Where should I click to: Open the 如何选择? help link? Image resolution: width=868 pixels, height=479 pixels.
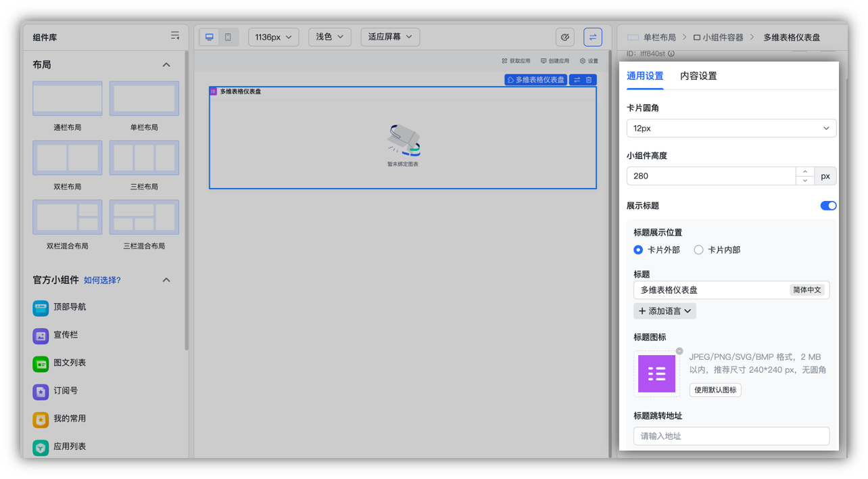tap(102, 280)
